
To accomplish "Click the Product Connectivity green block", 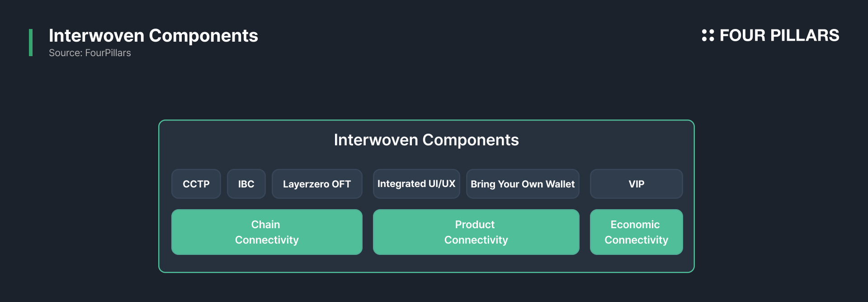I will click(476, 232).
